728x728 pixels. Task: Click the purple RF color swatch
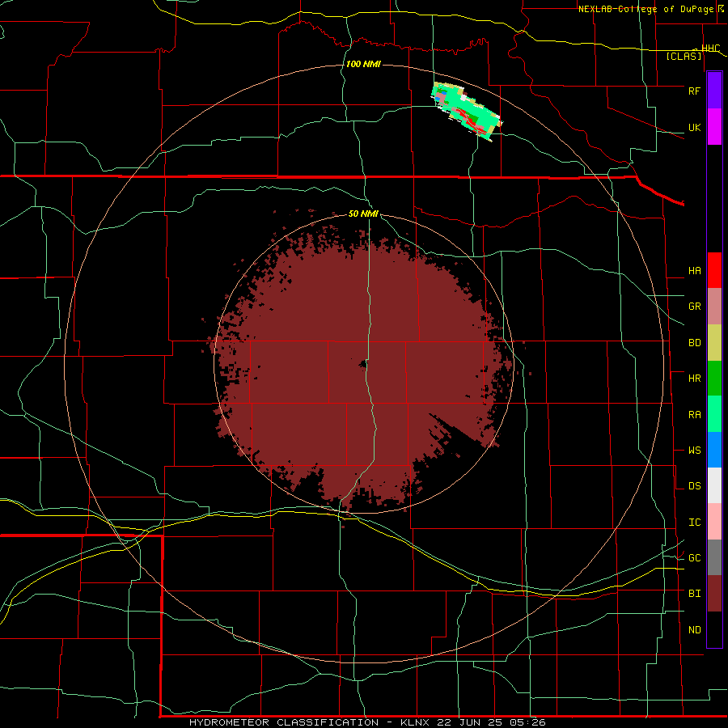714,91
